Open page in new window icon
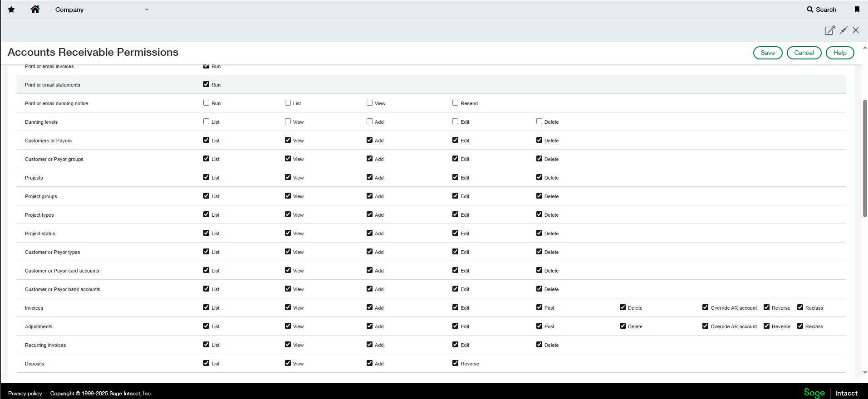 (829, 30)
